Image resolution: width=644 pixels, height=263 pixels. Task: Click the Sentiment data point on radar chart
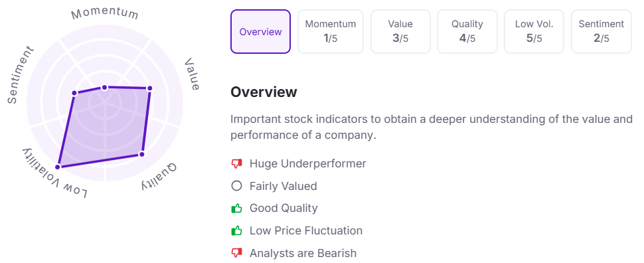coord(74,94)
